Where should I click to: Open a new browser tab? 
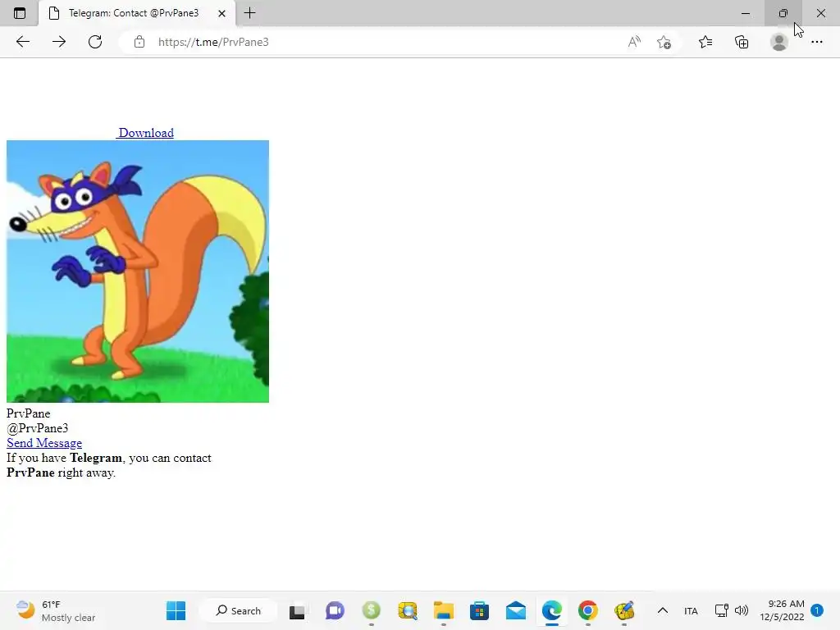[249, 13]
